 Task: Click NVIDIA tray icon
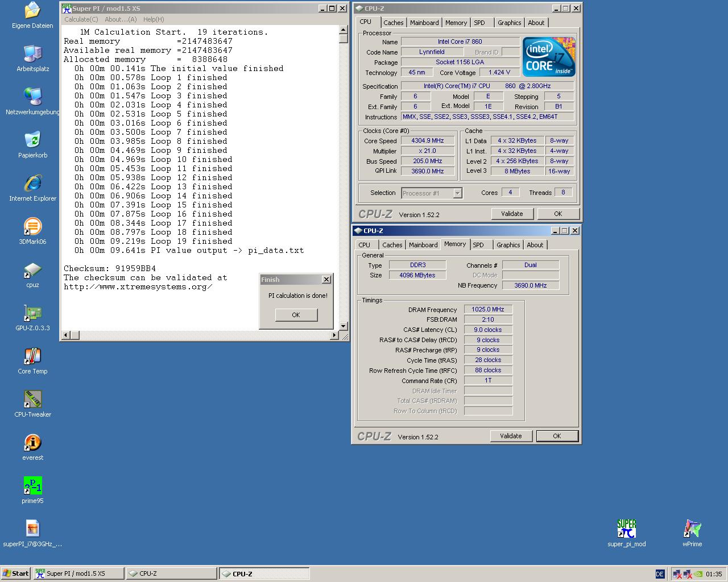click(698, 574)
